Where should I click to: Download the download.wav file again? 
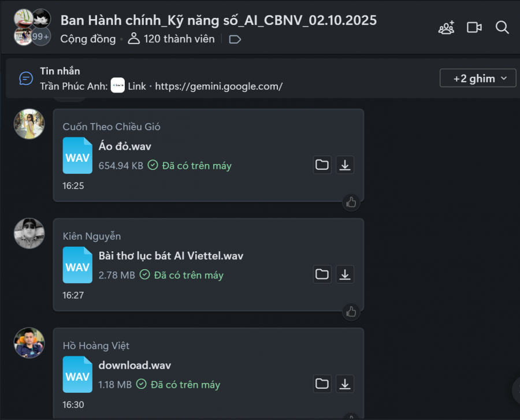point(345,384)
